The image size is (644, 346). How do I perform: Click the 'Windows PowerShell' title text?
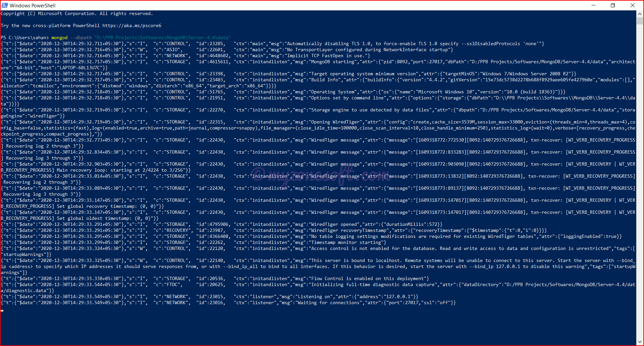pos(32,5)
